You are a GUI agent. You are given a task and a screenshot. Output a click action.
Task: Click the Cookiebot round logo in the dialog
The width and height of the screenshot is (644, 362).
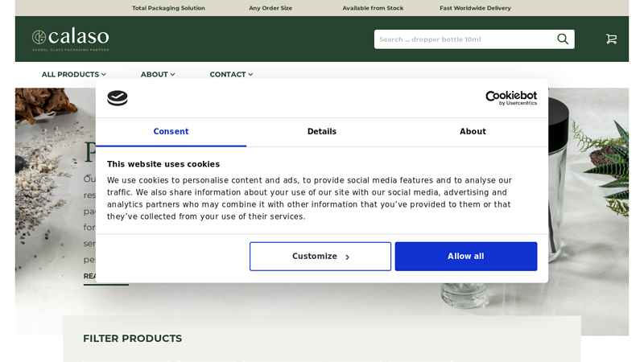click(118, 98)
